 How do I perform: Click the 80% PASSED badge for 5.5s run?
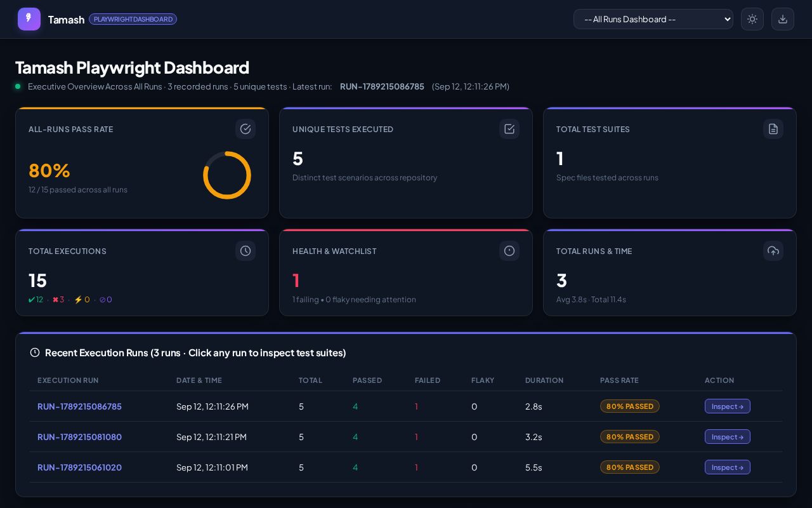(x=630, y=467)
